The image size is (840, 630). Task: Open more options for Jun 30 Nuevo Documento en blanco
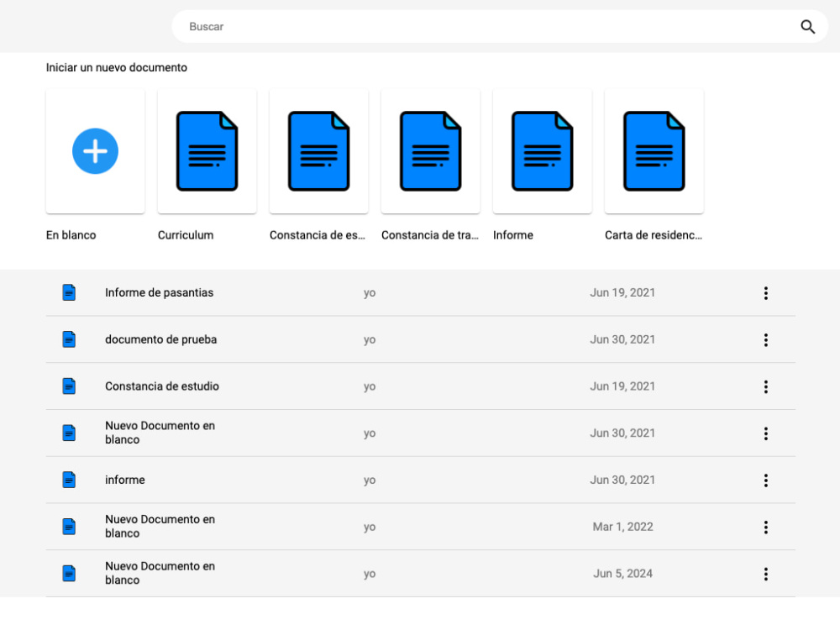[765, 433]
